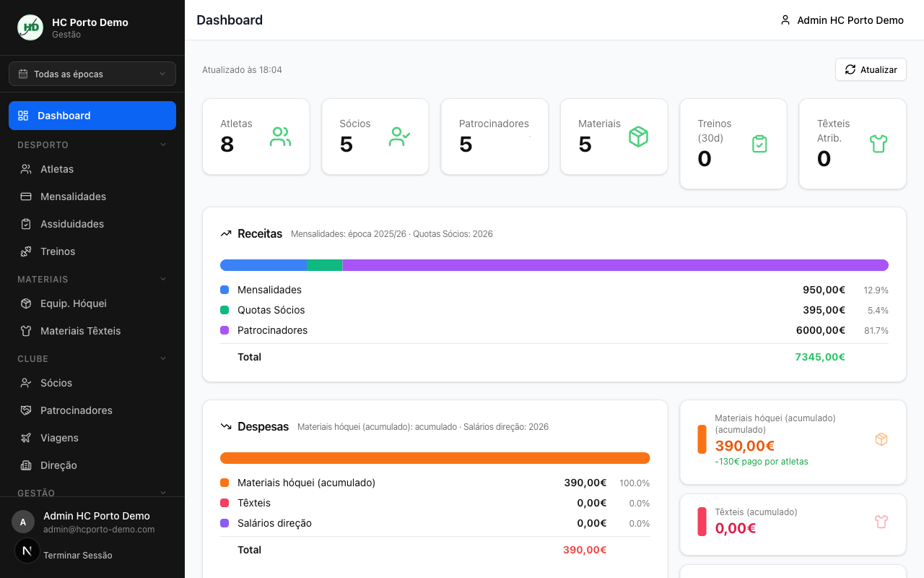
Task: Click the A avatar circle in sidebar footer
Action: click(23, 522)
